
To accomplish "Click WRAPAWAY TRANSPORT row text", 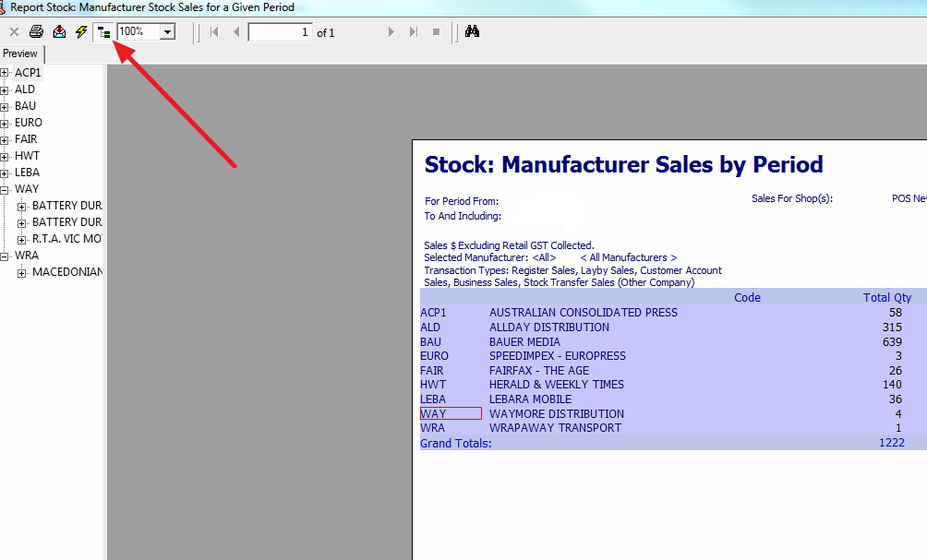I will pyautogui.click(x=555, y=428).
